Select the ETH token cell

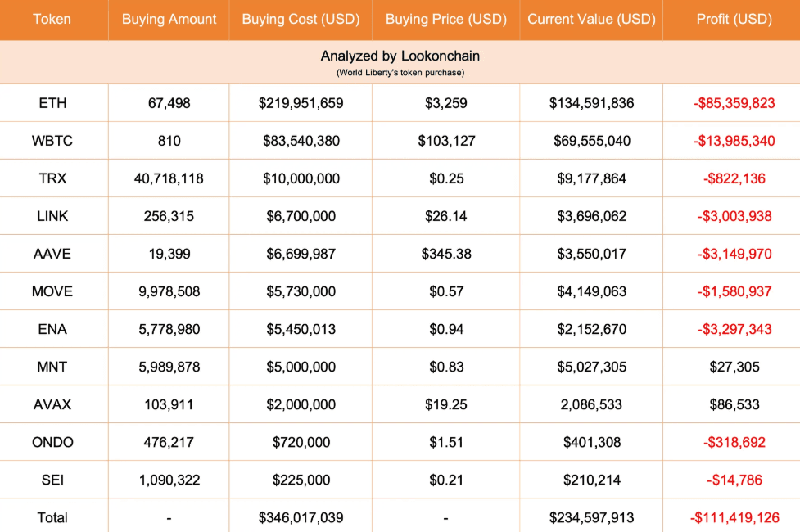point(52,103)
